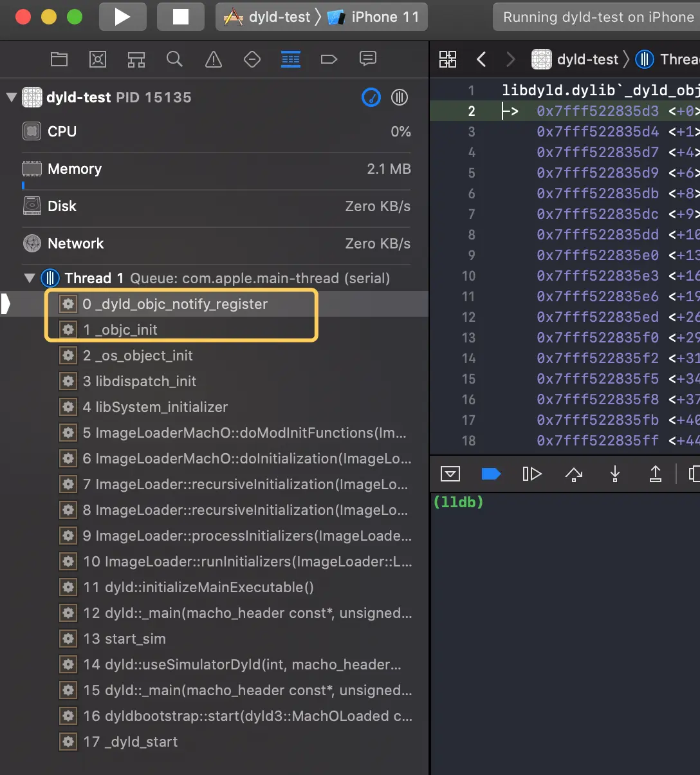
Task: Toggle breakpoints activation in debug bar
Action: (491, 474)
